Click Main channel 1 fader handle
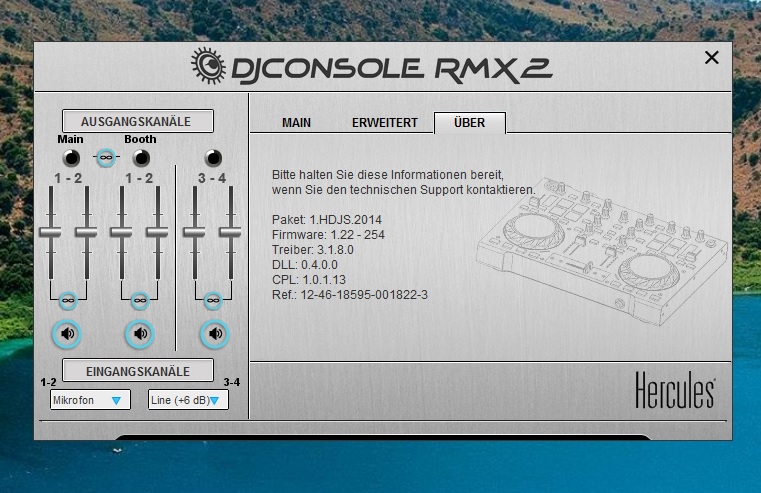 tap(50, 232)
